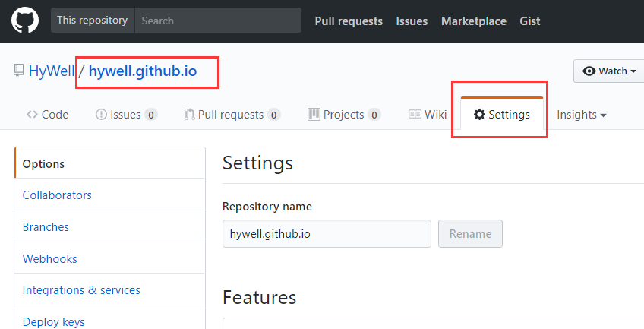Switch to the Projects tab
644x329 pixels.
point(344,115)
